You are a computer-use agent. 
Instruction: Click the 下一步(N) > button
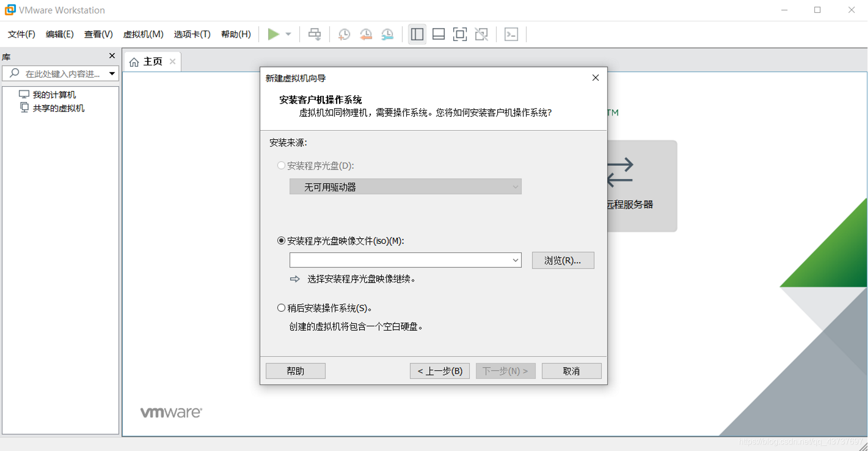(x=505, y=371)
